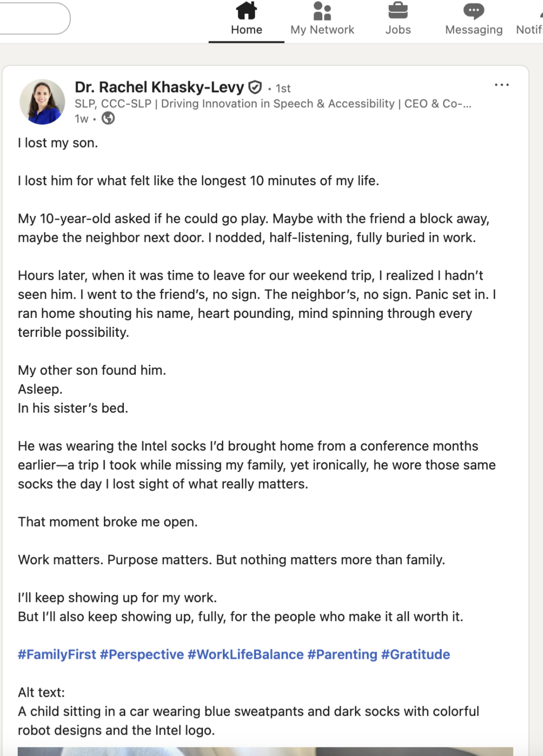Click the author headline starting with SLP
Screen dimensions: 543x756
click(x=272, y=104)
